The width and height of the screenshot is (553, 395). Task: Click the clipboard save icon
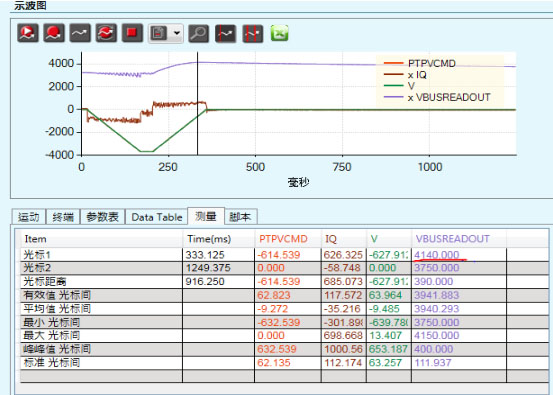pyautogui.click(x=159, y=34)
